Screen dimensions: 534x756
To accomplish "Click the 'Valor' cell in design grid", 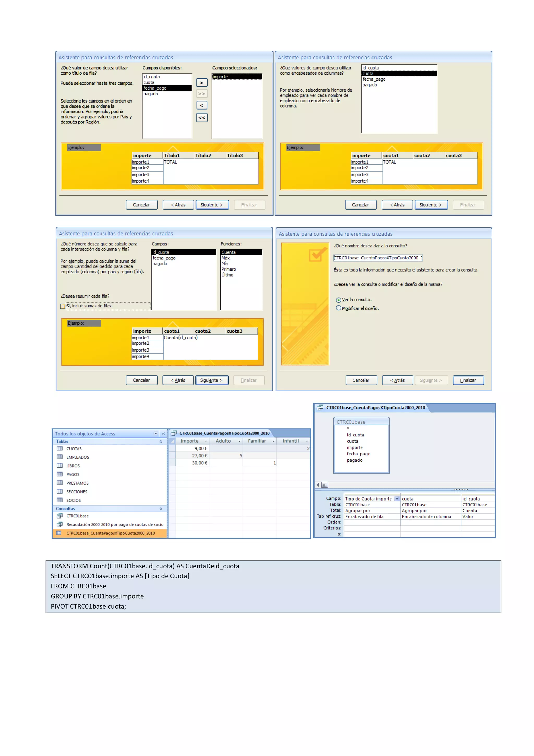I will point(478,516).
